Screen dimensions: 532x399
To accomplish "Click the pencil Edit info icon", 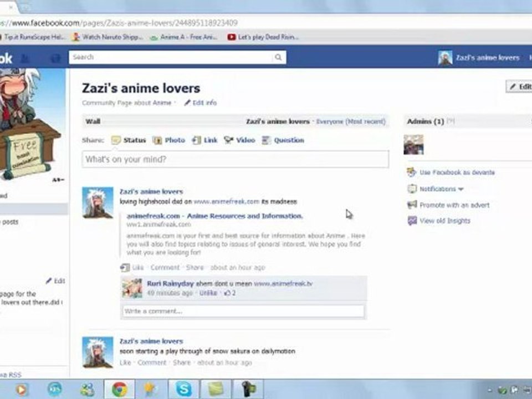I will coord(187,103).
